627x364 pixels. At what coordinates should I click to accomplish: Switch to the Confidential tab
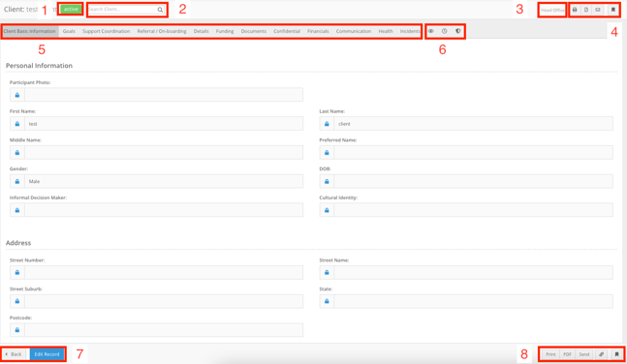[x=287, y=31]
